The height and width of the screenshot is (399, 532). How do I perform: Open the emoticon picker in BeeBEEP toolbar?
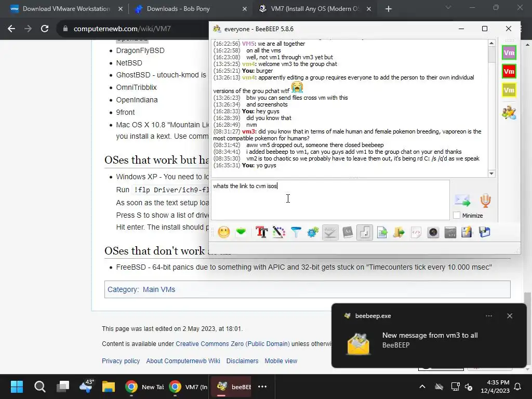point(223,232)
